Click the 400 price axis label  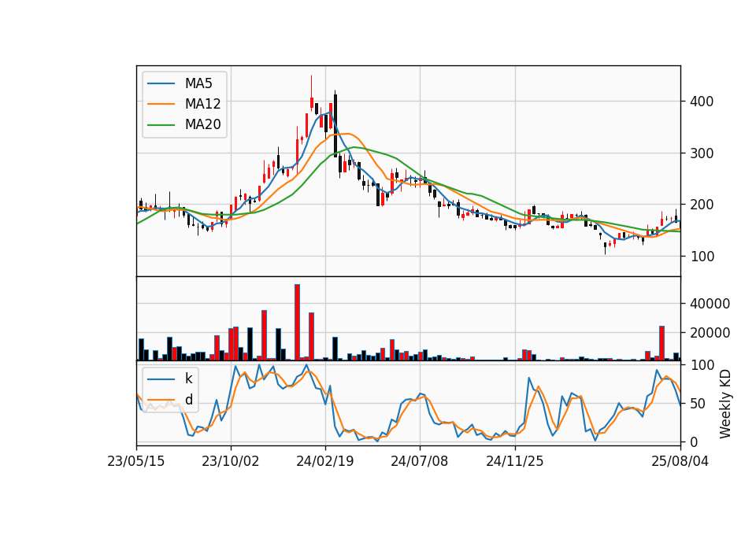(x=702, y=102)
